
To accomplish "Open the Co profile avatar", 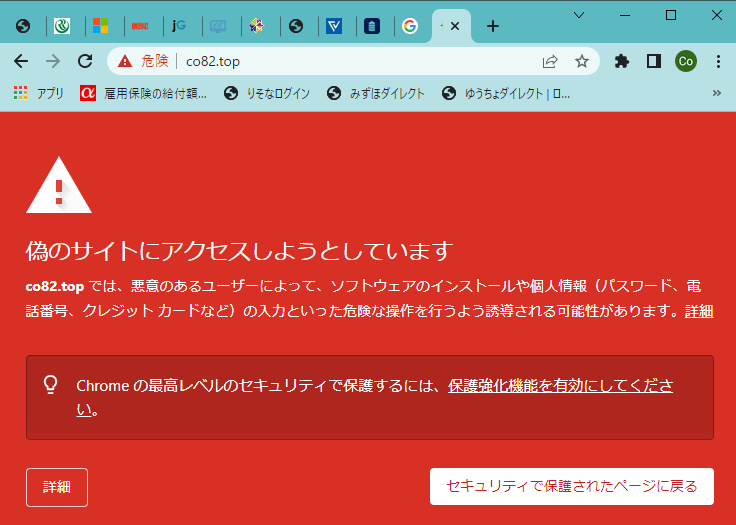I will pyautogui.click(x=686, y=61).
